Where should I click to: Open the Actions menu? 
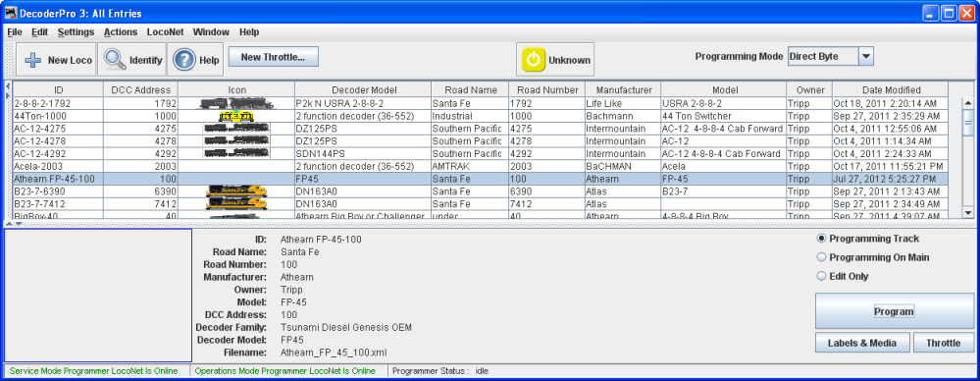pos(121,31)
